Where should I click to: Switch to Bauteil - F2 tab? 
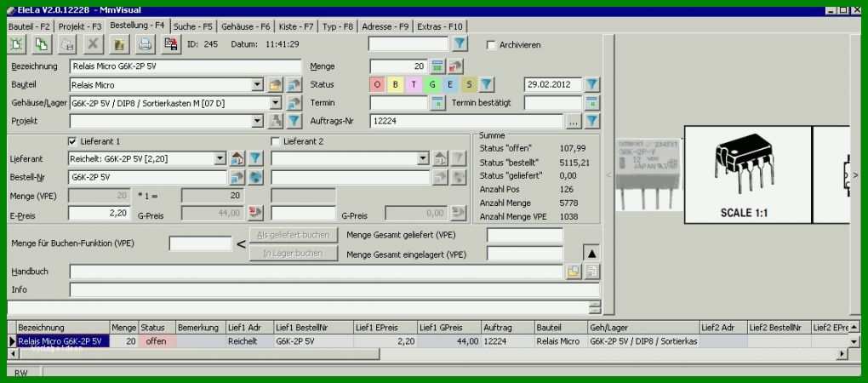point(30,26)
